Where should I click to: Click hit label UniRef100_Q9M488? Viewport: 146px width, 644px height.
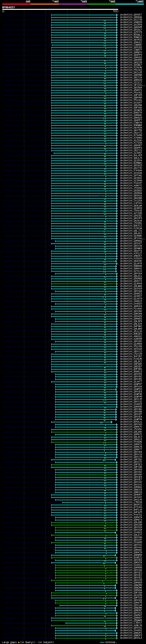tap(131, 567)
